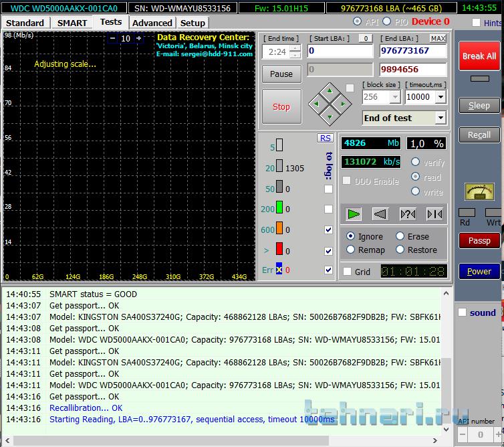
Task: Open the Advanced tab
Action: (x=152, y=23)
